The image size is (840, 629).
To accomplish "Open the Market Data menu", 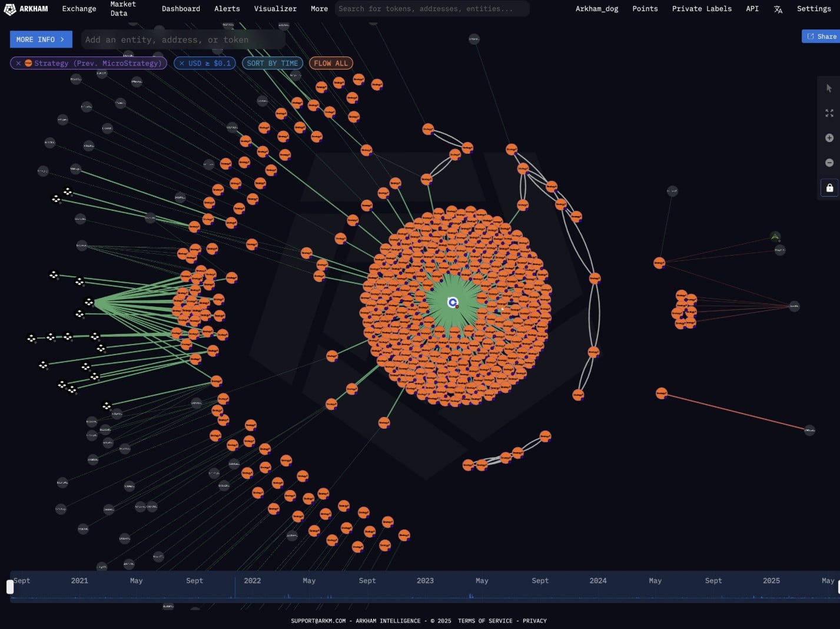I will [x=122, y=9].
